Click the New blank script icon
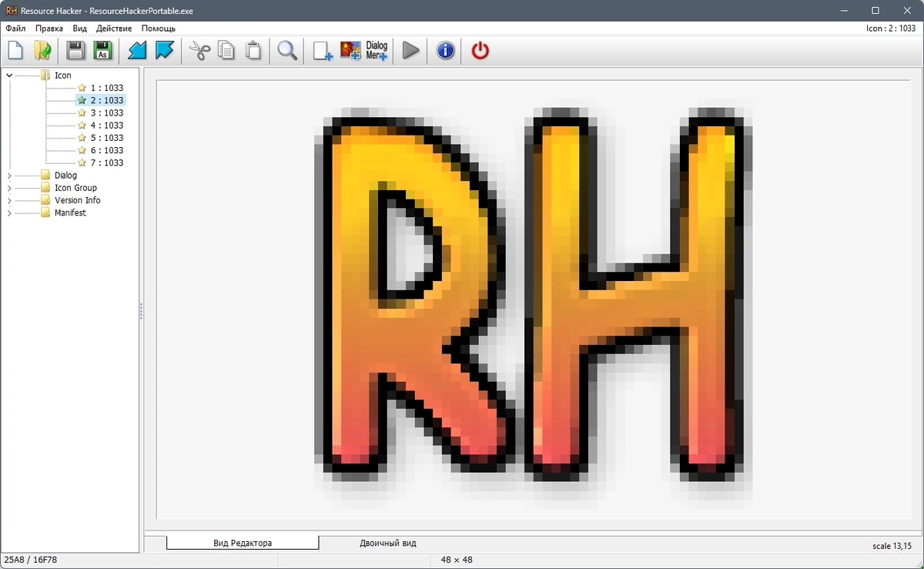The height and width of the screenshot is (569, 924). pos(15,52)
